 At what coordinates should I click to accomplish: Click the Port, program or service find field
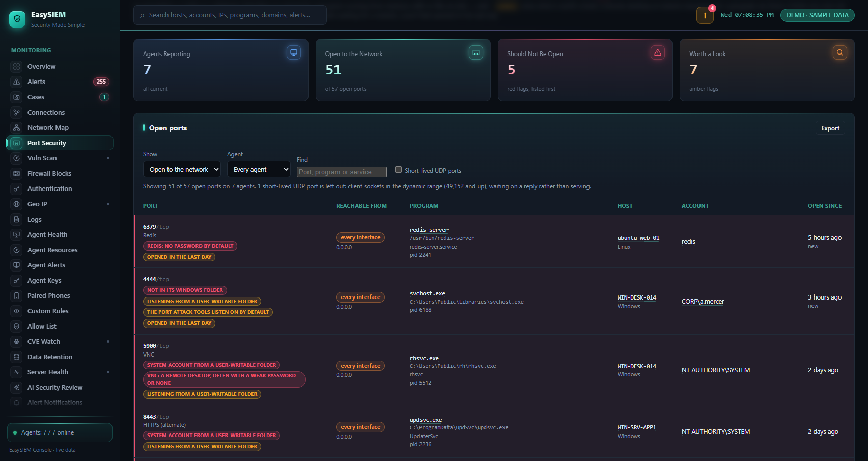[342, 172]
